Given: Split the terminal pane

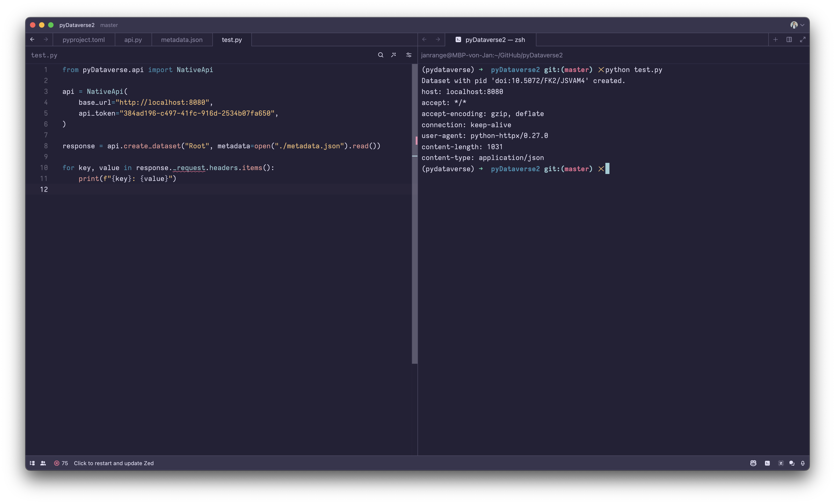Looking at the screenshot, I should [x=789, y=40].
